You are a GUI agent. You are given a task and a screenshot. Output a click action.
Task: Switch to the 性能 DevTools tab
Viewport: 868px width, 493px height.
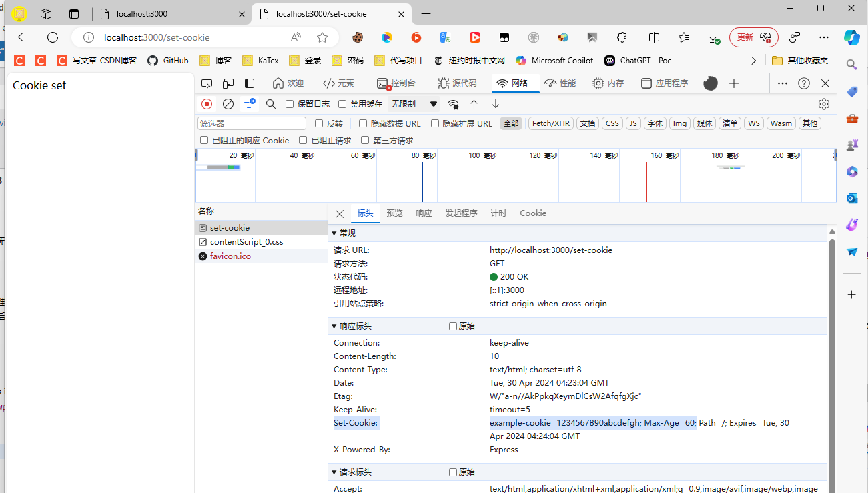560,83
